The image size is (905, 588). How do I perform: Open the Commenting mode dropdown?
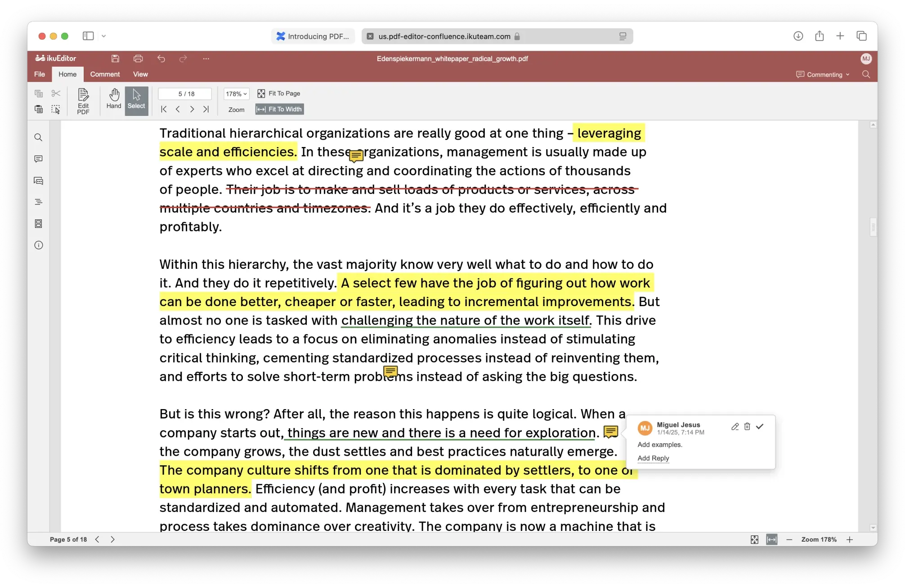click(x=823, y=75)
